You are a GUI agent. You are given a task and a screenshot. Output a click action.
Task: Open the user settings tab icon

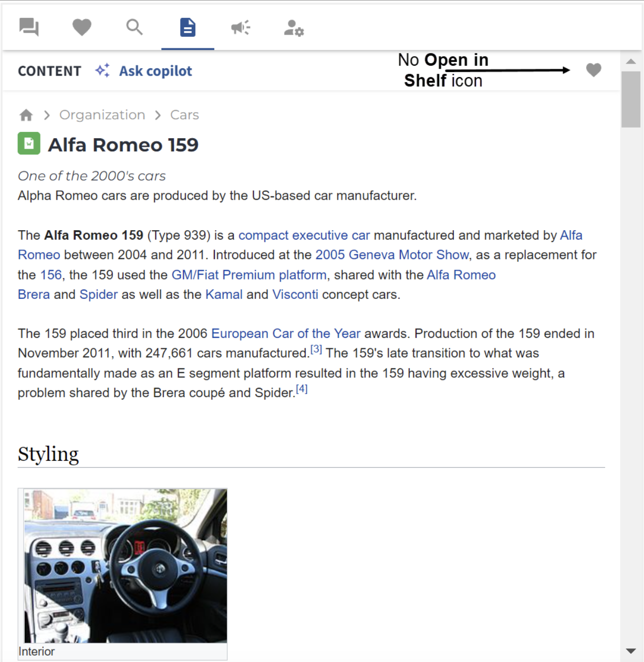tap(294, 28)
